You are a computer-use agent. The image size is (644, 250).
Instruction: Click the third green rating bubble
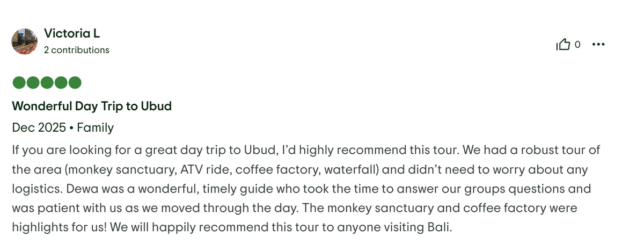(x=47, y=83)
